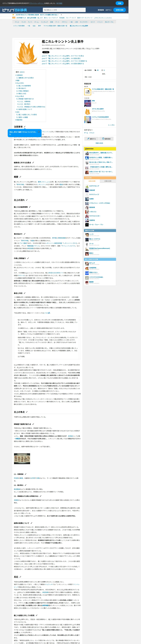Screen dimensions: 141x644
Task: Jump to 3.1 艦これの絵師事情 in contents
Action: 23,86
